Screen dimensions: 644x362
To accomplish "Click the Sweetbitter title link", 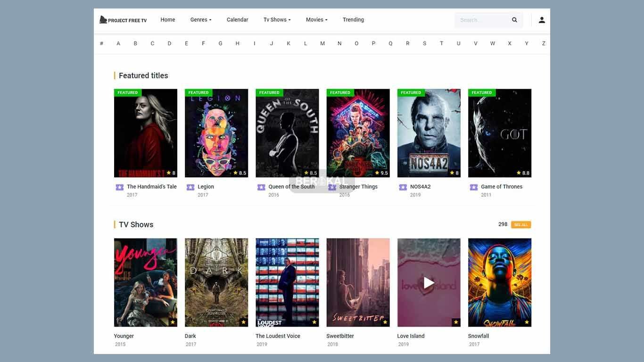I will [x=340, y=336].
